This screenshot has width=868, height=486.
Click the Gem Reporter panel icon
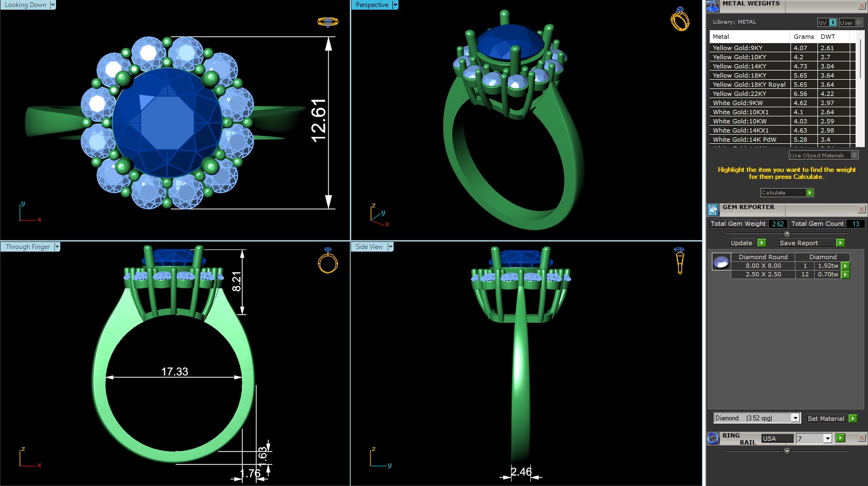point(713,210)
